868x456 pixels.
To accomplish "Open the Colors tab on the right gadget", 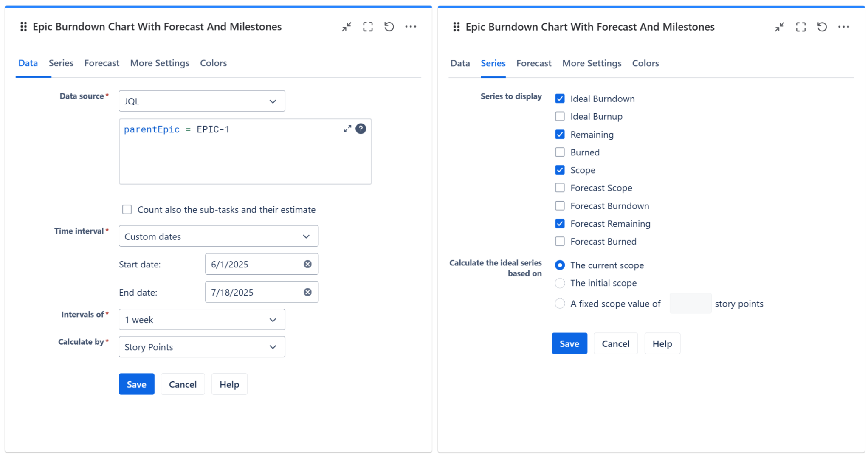I will coord(645,63).
